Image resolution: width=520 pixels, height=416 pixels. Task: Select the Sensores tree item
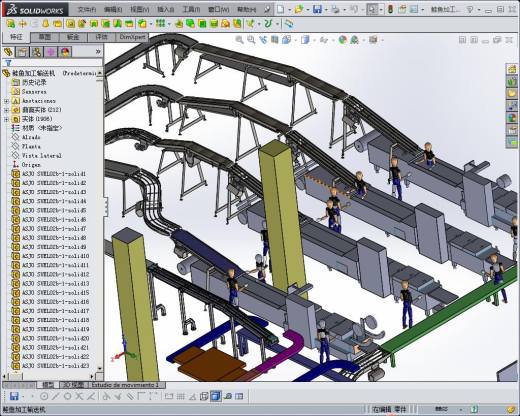point(34,91)
